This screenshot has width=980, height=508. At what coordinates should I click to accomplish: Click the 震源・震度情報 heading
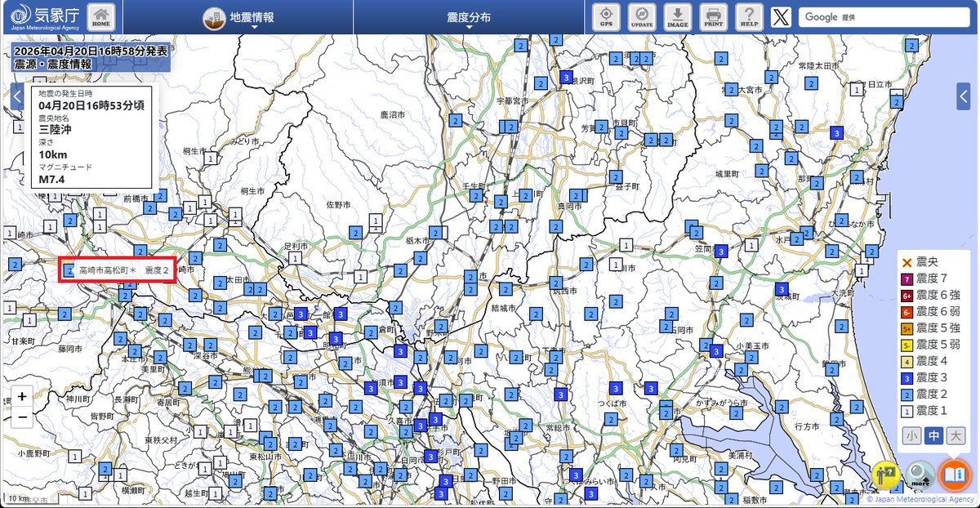(52, 64)
